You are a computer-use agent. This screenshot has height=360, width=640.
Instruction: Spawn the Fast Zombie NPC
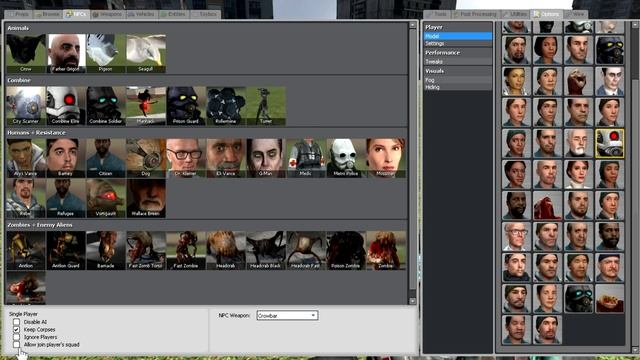[x=186, y=250]
